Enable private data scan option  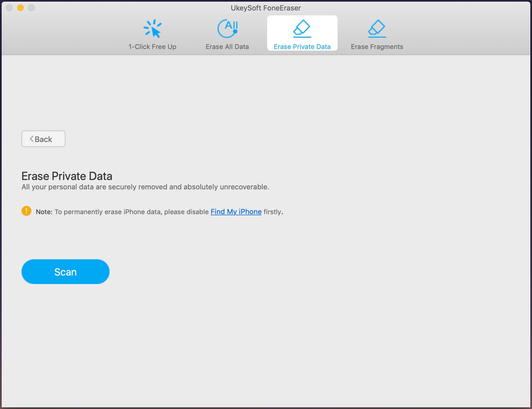point(65,271)
